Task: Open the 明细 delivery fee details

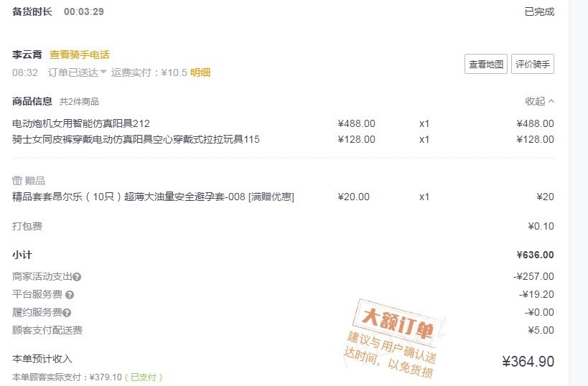Action: point(200,72)
